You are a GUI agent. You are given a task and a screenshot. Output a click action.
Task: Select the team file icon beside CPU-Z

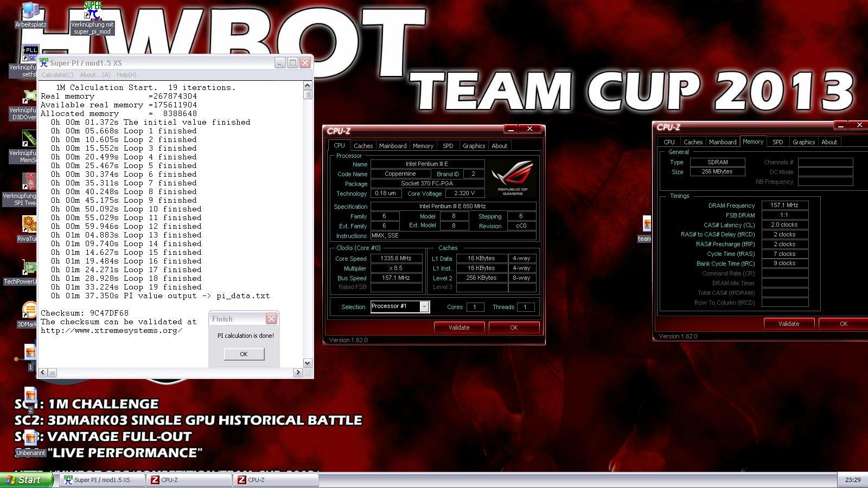tap(646, 224)
